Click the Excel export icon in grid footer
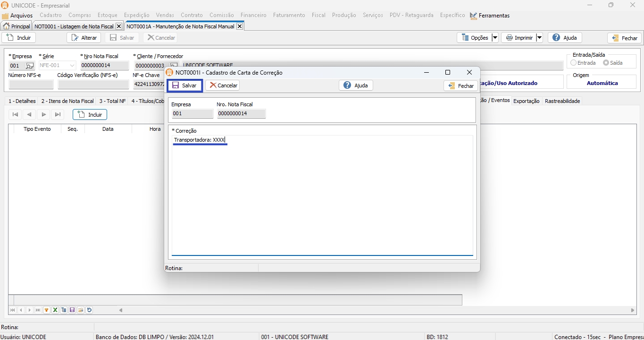Screen dimensions: 644x340 point(55,310)
